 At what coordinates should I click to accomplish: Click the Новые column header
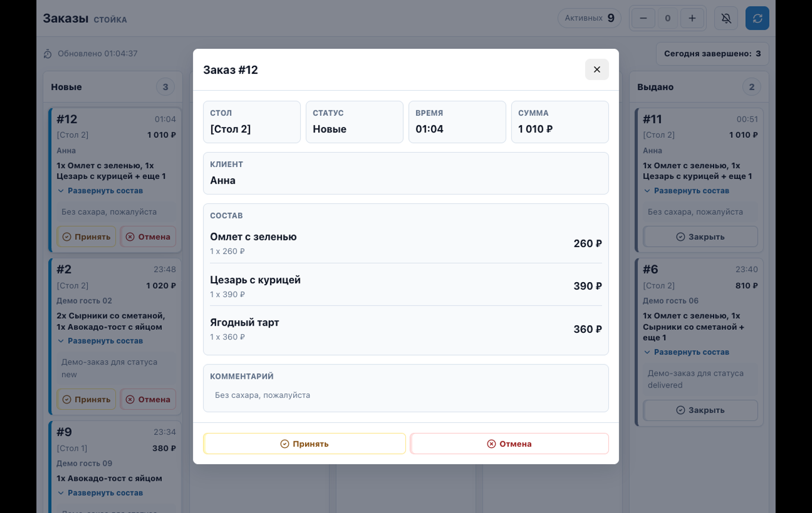click(x=66, y=87)
